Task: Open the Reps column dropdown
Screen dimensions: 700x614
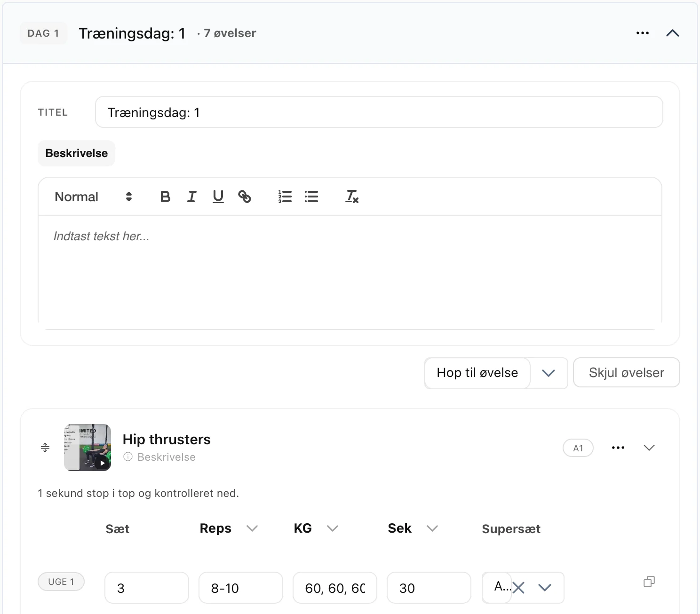Action: coord(252,528)
